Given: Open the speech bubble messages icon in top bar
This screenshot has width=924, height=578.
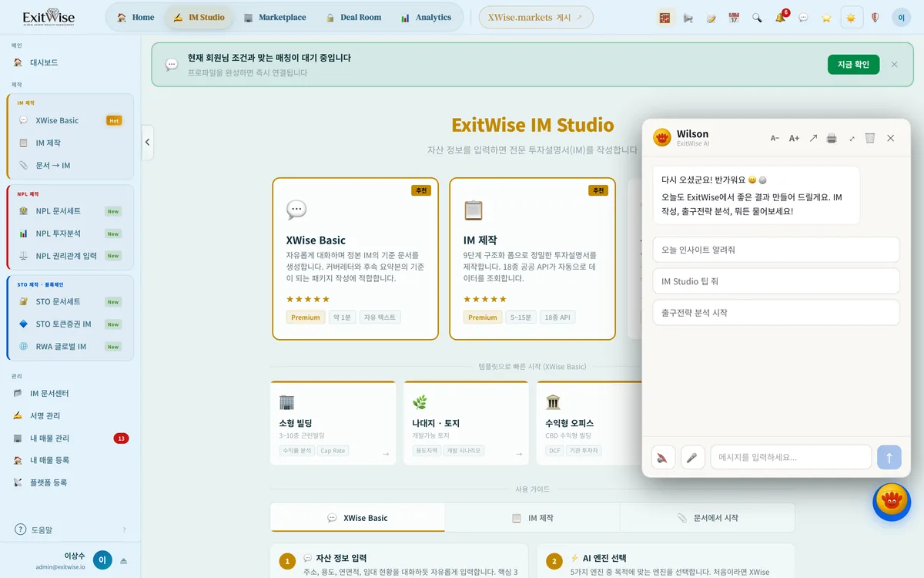Looking at the screenshot, I should tap(803, 18).
